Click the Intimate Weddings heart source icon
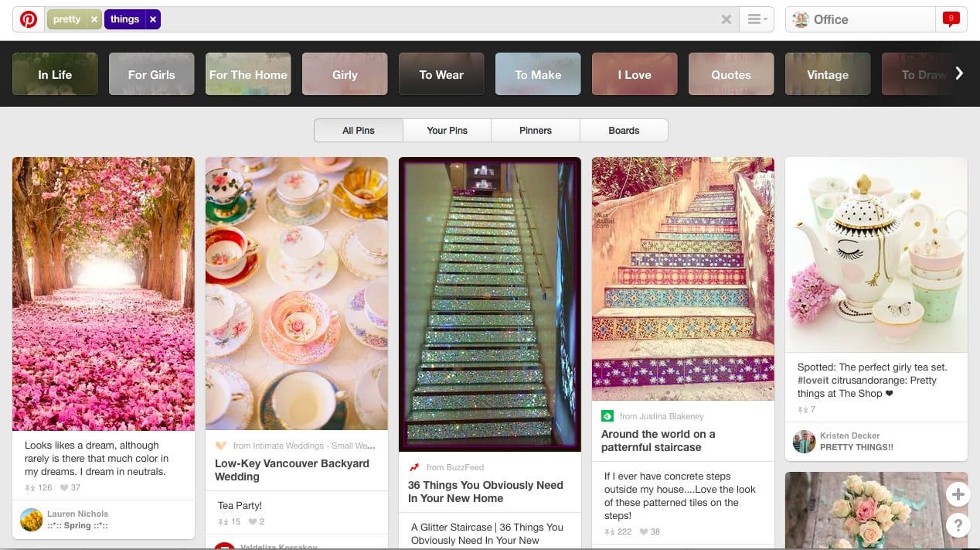Screen dimensions: 980x550 pyautogui.click(x=221, y=446)
